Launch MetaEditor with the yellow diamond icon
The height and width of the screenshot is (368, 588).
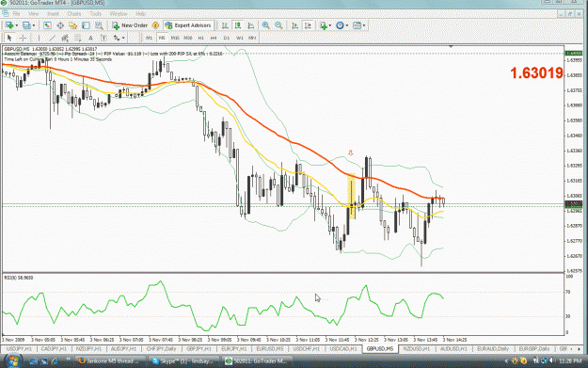[155, 25]
